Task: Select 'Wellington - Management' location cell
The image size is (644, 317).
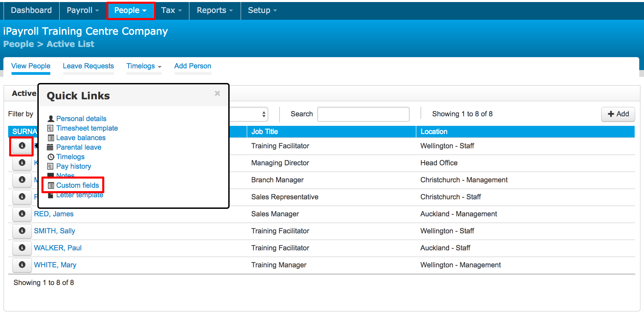Action: tap(461, 265)
